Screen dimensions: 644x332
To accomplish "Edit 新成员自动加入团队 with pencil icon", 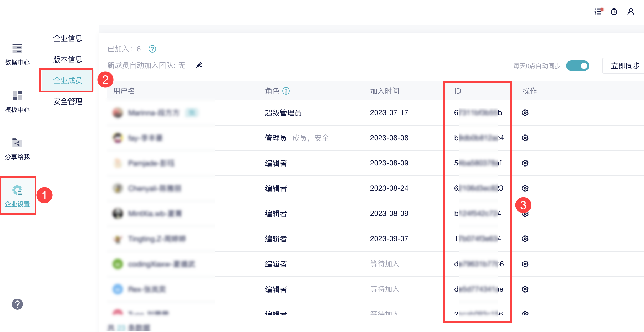I will click(x=199, y=65).
